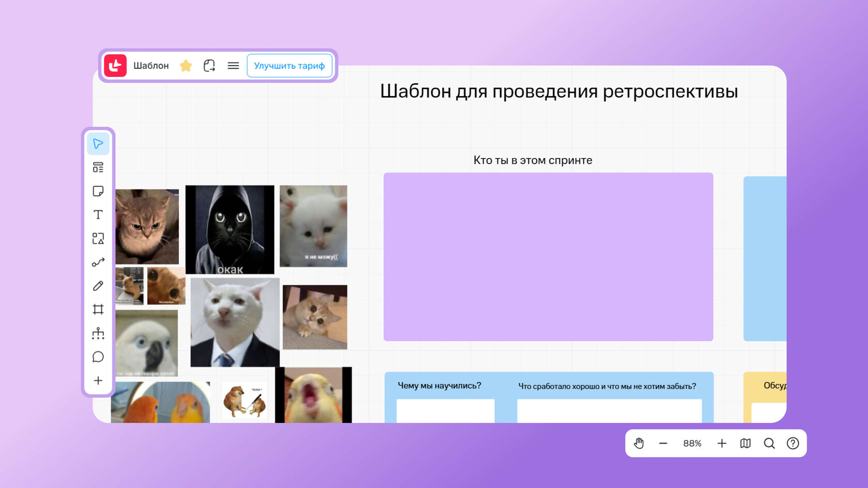Pick the pencil drawing tool
This screenshot has height=488, width=868.
pyautogui.click(x=98, y=286)
